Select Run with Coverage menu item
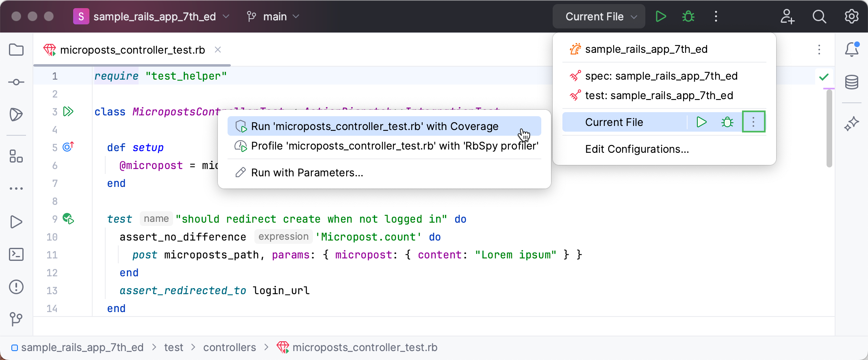Image resolution: width=868 pixels, height=360 pixels. point(374,126)
